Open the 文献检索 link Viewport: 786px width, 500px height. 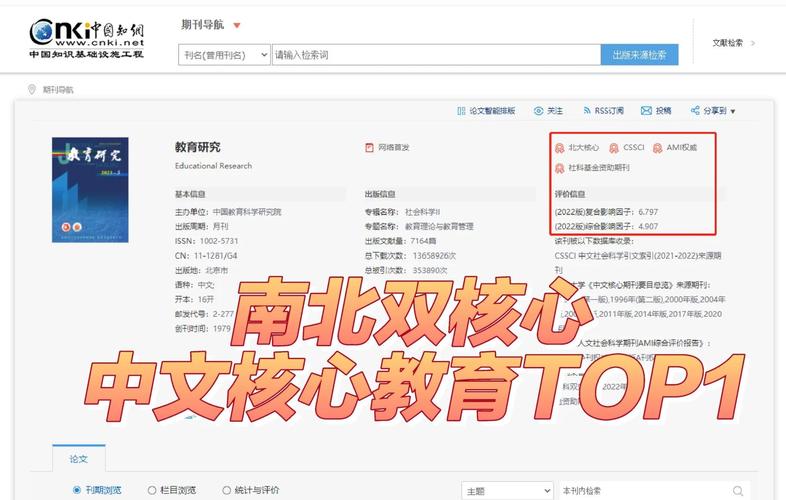pos(728,43)
